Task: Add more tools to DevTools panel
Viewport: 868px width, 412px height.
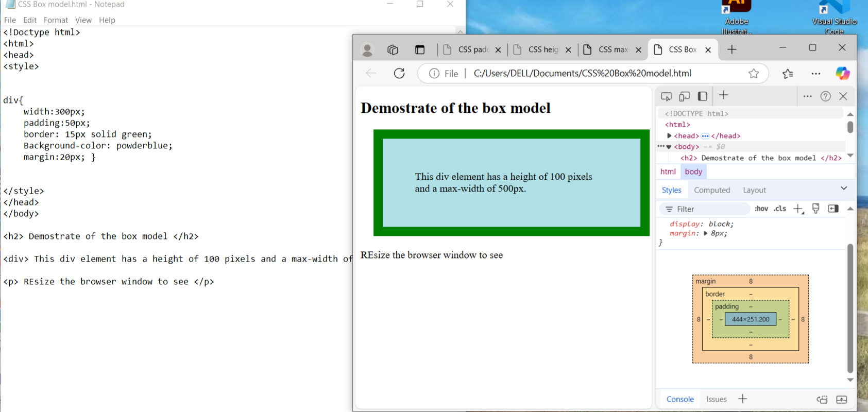Action: point(724,95)
